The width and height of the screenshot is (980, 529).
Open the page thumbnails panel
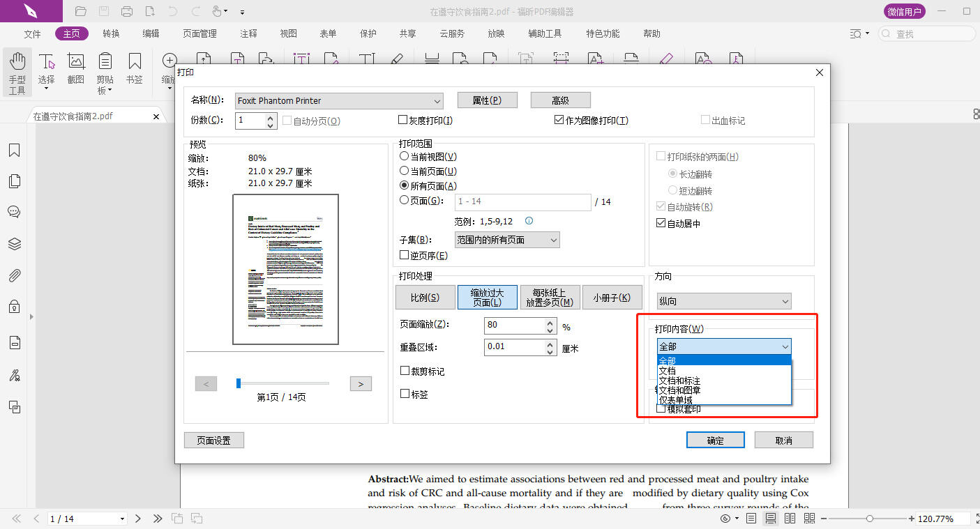(15, 181)
